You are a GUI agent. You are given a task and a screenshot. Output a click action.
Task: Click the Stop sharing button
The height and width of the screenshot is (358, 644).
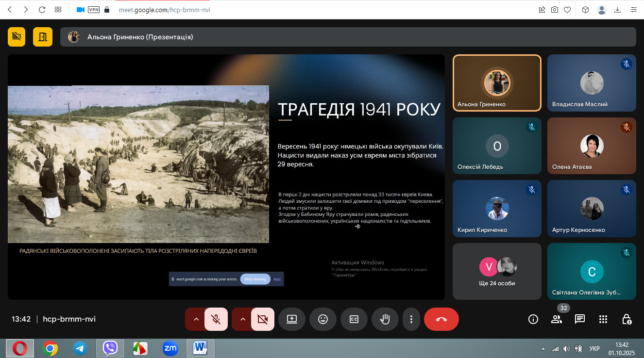(255, 279)
